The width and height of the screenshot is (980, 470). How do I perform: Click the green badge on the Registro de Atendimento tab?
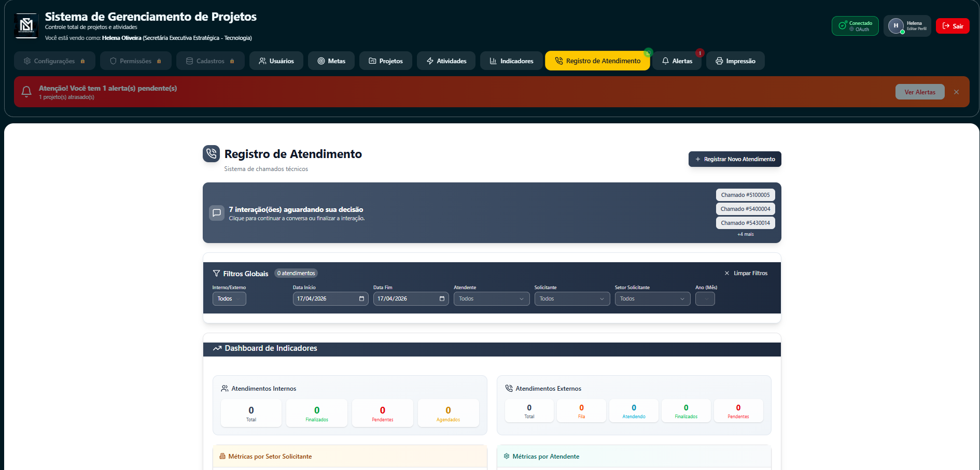(648, 53)
